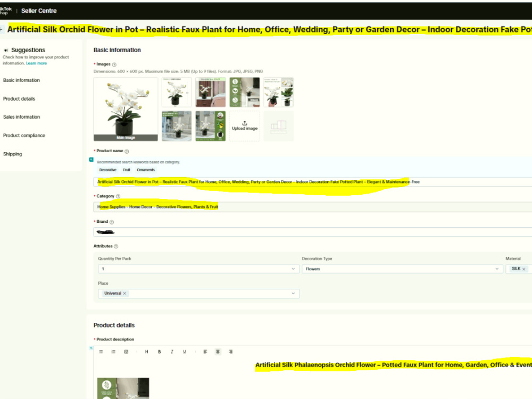Align description text to the left
532x399 pixels.
click(205, 352)
